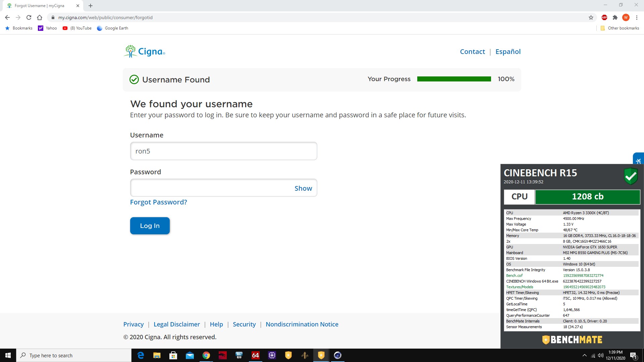
Task: Click the Username Found checkmark icon
Action: 134,79
